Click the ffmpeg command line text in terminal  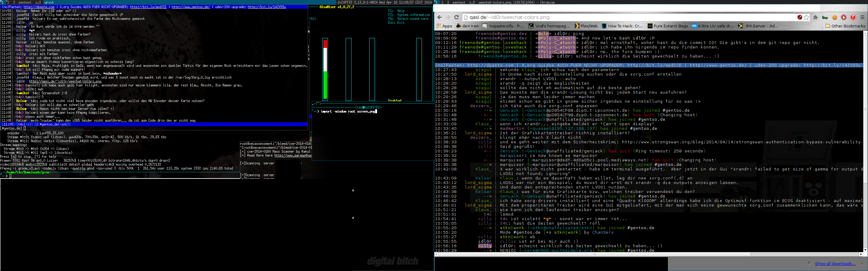(117, 168)
